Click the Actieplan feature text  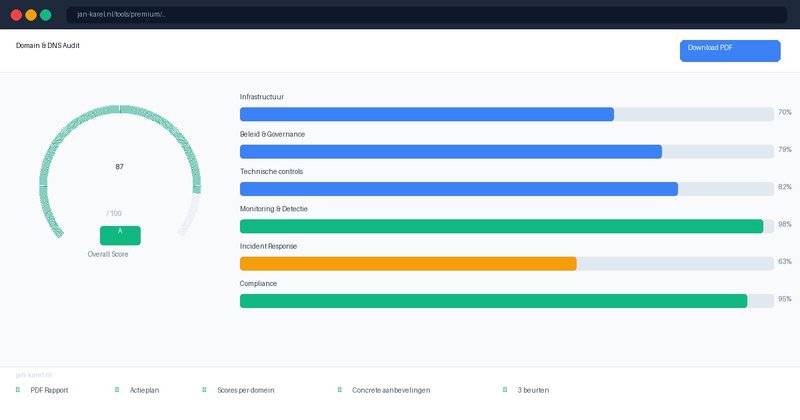[x=144, y=390]
